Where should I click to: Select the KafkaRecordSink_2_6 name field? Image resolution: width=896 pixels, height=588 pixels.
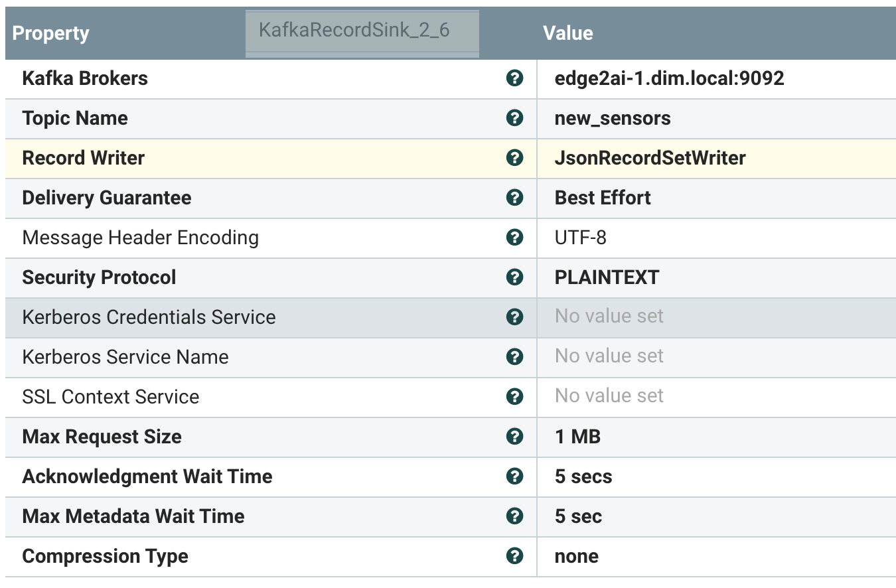point(362,32)
